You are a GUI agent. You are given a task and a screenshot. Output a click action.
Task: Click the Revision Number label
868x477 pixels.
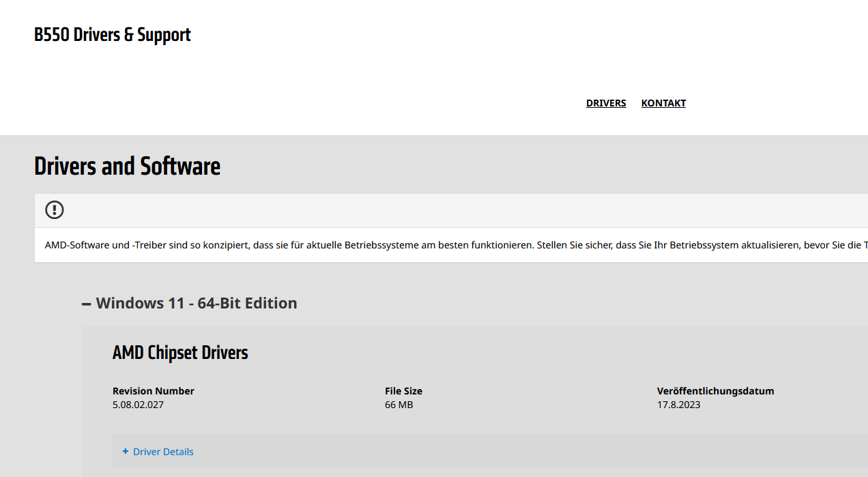154,391
